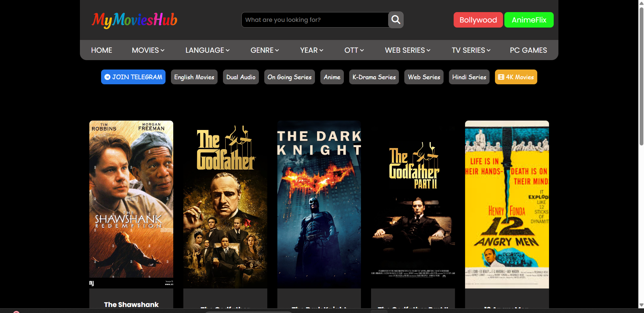This screenshot has height=313, width=644.
Task: Open the Bollywood red button
Action: point(478,20)
